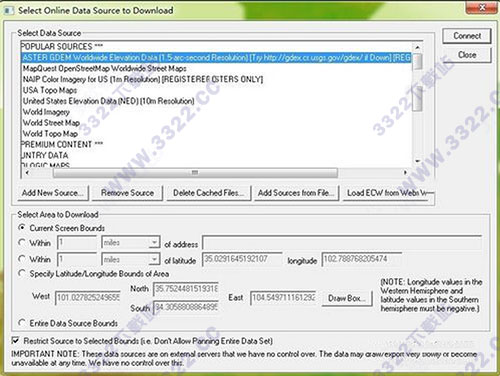Click the Close button below Connect
The height and width of the screenshot is (376, 500).
[467, 55]
